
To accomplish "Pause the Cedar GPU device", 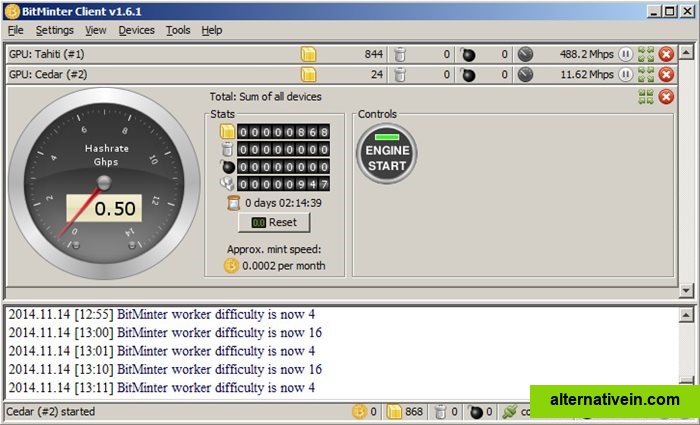I will coord(625,75).
